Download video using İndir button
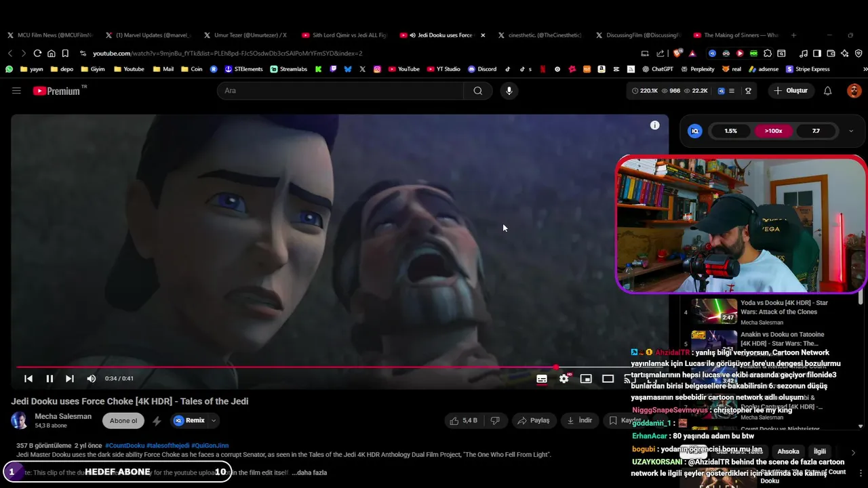The width and height of the screenshot is (868, 488). click(580, 421)
